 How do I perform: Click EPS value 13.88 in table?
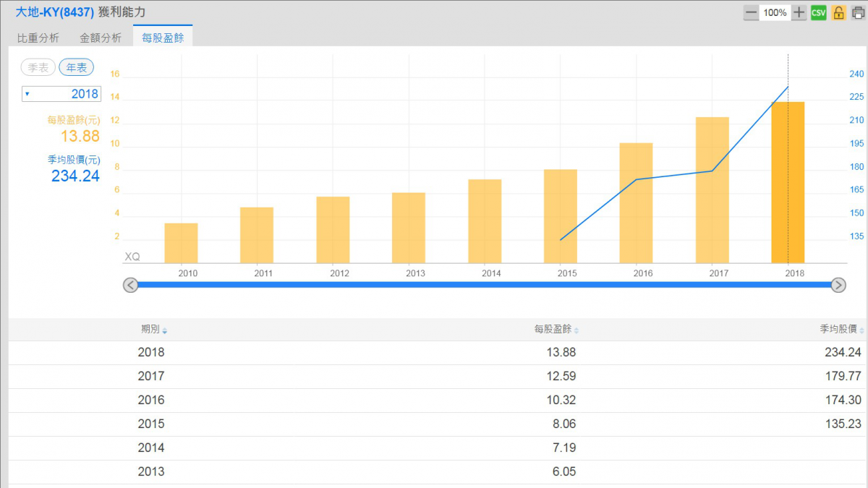click(562, 353)
